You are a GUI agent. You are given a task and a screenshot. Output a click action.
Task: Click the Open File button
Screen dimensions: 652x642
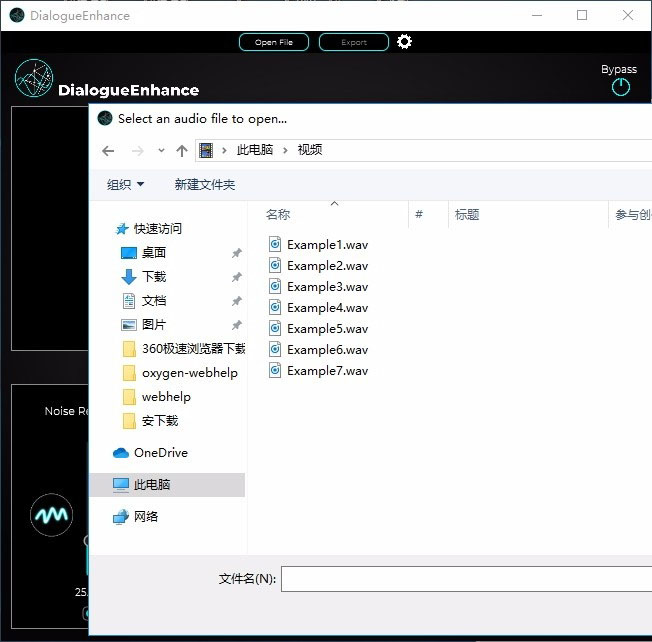click(x=274, y=42)
